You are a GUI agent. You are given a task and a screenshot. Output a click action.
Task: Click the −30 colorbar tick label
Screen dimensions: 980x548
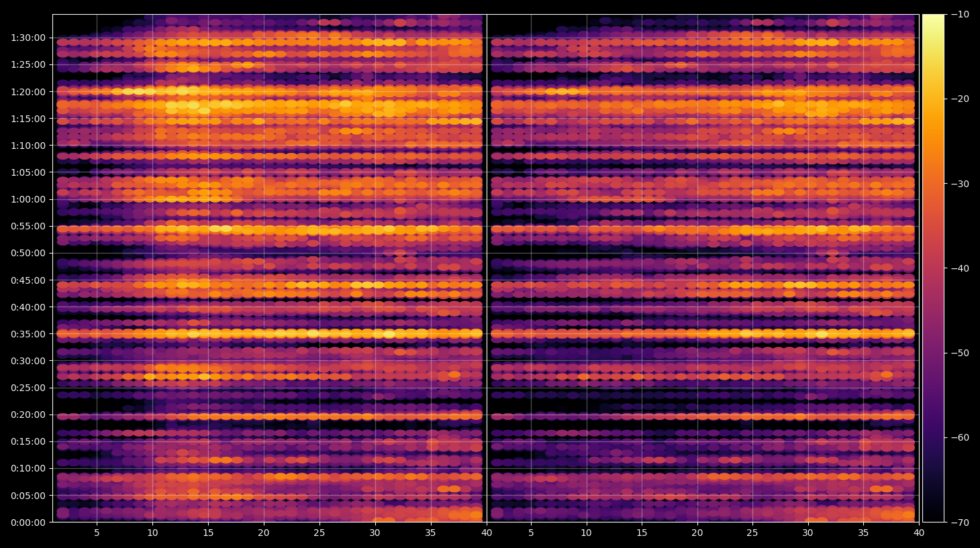click(960, 184)
